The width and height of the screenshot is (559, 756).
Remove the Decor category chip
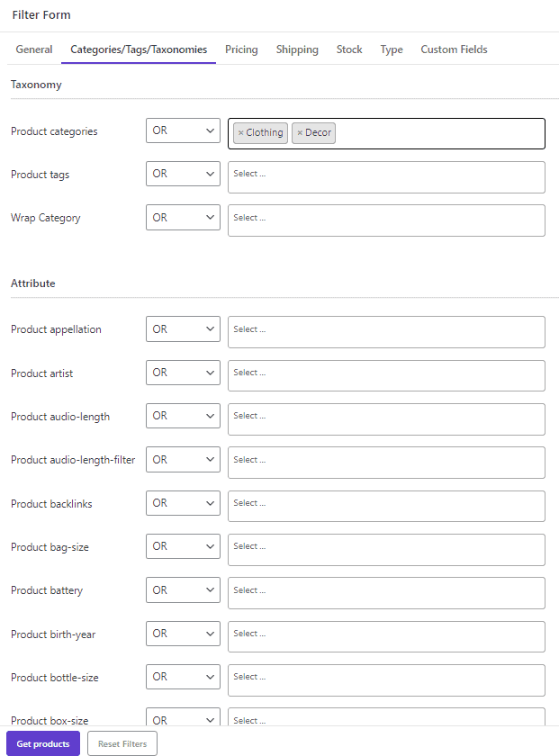pyautogui.click(x=301, y=132)
